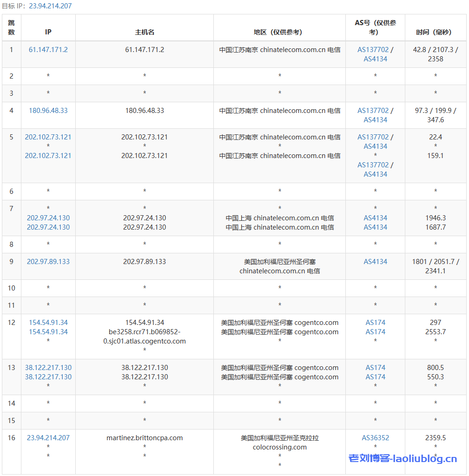Open the AS4134 link at hop 9
The height and width of the screenshot is (476, 469).
tap(375, 261)
